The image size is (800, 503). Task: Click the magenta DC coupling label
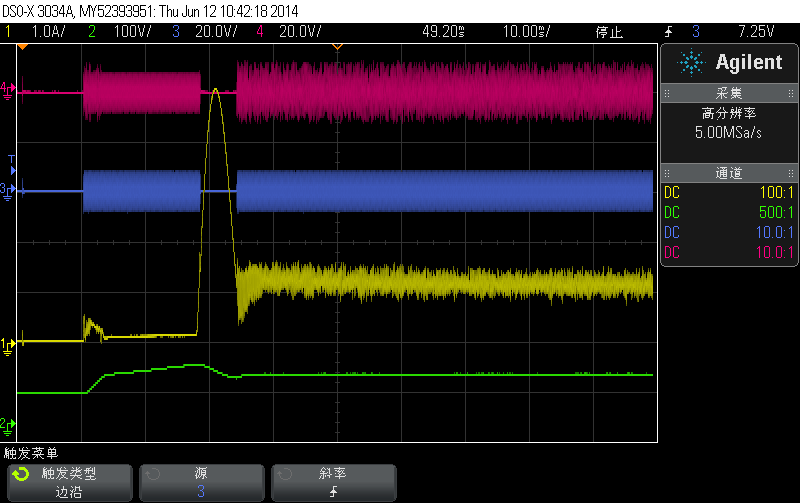tap(672, 252)
